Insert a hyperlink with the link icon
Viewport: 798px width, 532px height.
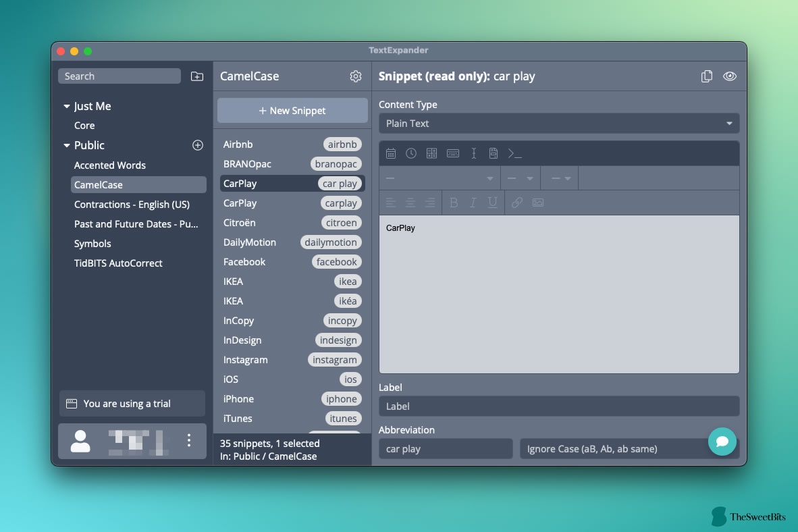tap(517, 203)
